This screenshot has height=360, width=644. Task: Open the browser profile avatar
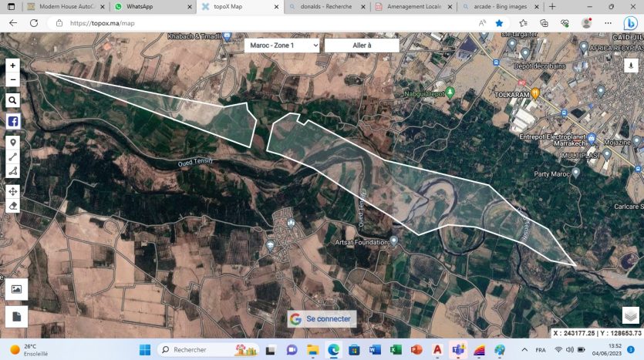coord(586,23)
